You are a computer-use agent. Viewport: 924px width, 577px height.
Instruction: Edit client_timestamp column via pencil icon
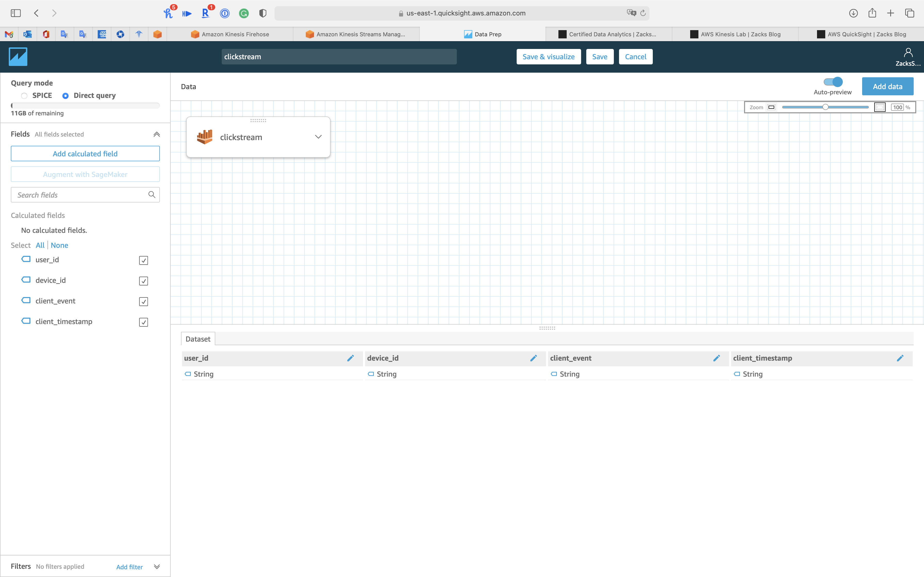point(900,358)
